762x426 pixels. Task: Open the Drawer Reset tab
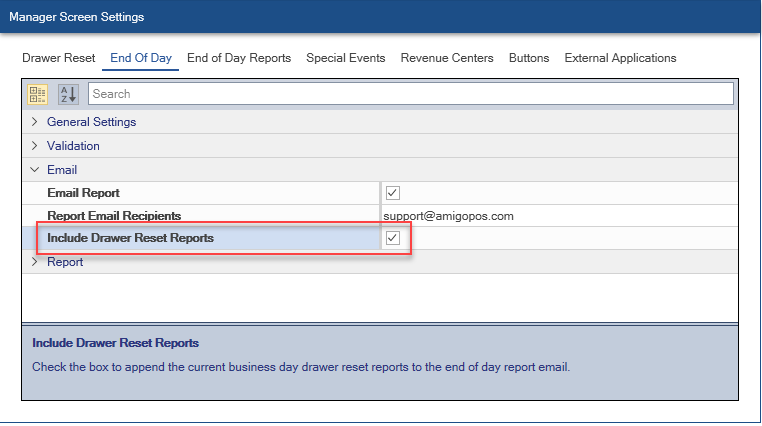click(x=59, y=58)
